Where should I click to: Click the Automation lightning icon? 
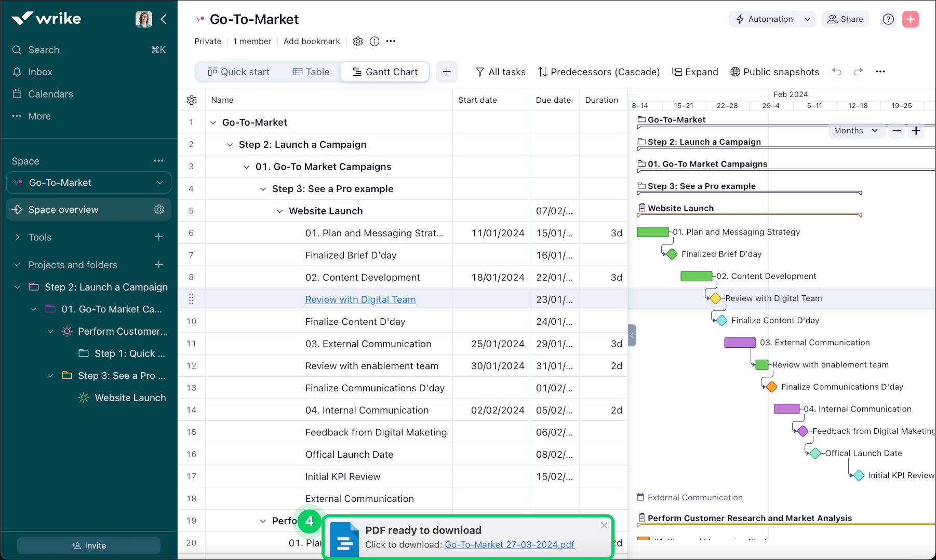tap(740, 19)
